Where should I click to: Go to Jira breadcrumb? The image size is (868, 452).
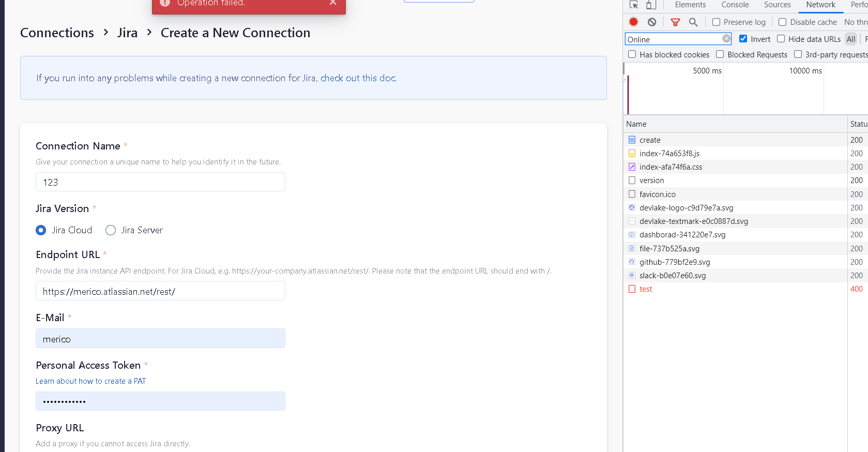pyautogui.click(x=127, y=33)
